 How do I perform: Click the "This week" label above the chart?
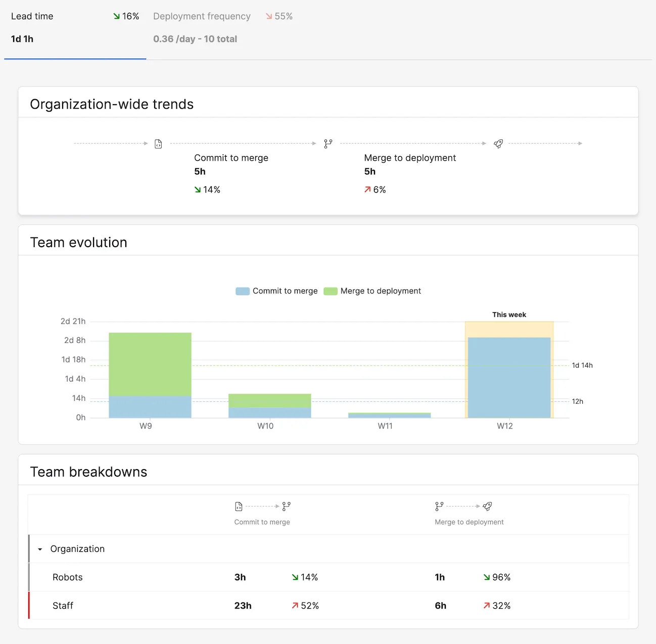click(x=509, y=314)
